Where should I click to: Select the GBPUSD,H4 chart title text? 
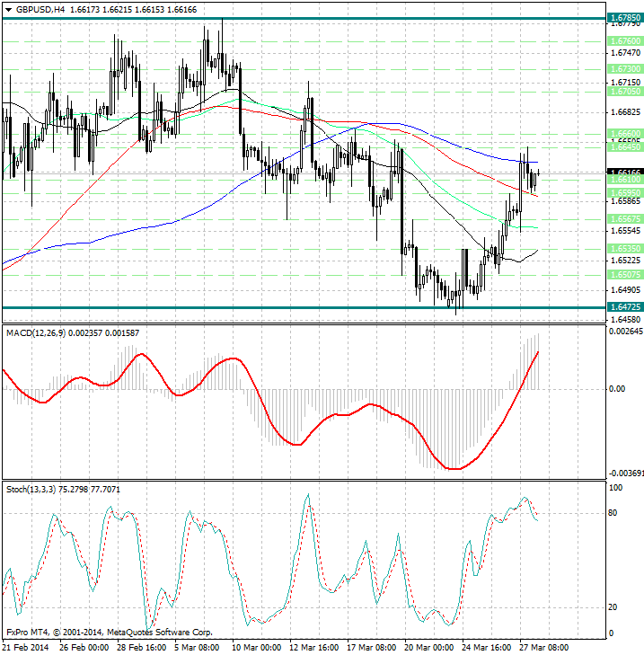click(x=40, y=10)
